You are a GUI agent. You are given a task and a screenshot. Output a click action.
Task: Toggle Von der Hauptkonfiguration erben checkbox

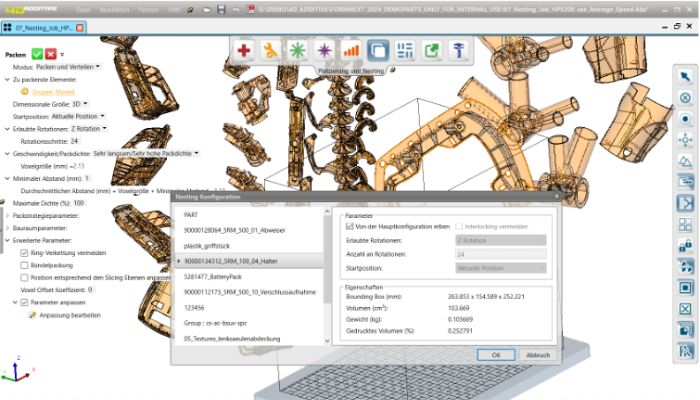coord(348,227)
